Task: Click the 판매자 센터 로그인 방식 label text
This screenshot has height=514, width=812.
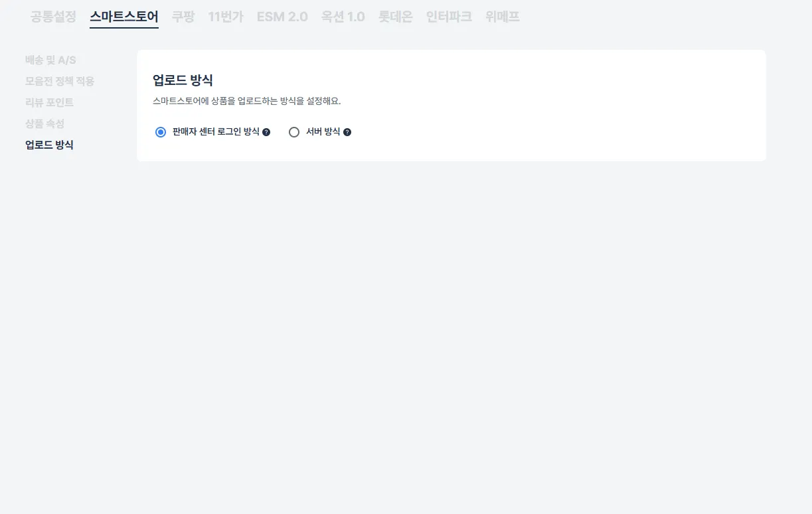Action: 216,132
